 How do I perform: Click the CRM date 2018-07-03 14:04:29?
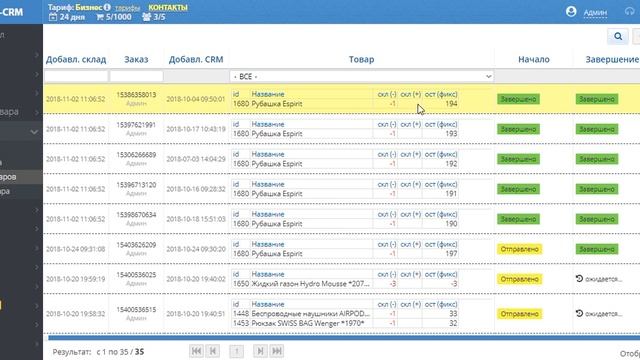pyautogui.click(x=196, y=159)
